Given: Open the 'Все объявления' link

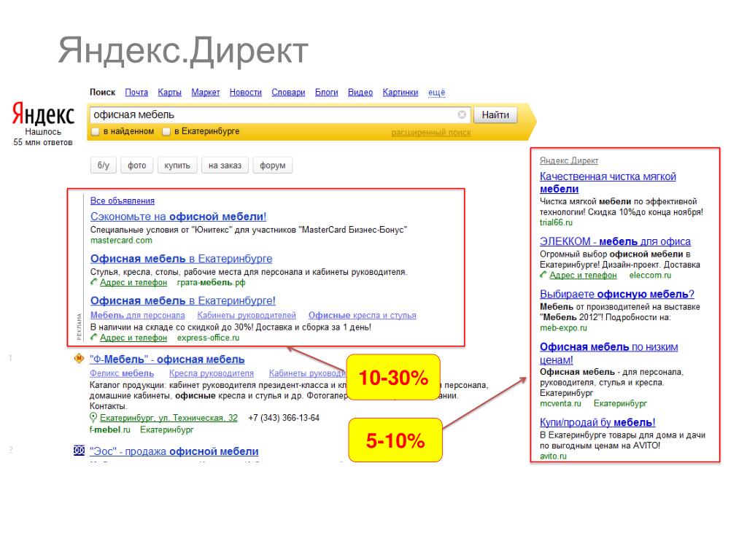Looking at the screenshot, I should pyautogui.click(x=123, y=201).
